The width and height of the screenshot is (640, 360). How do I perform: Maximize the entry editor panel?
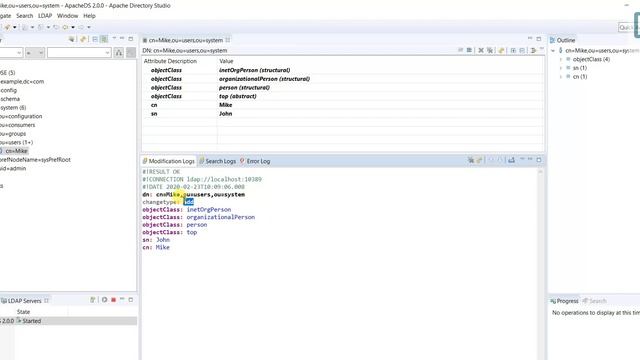click(539, 39)
